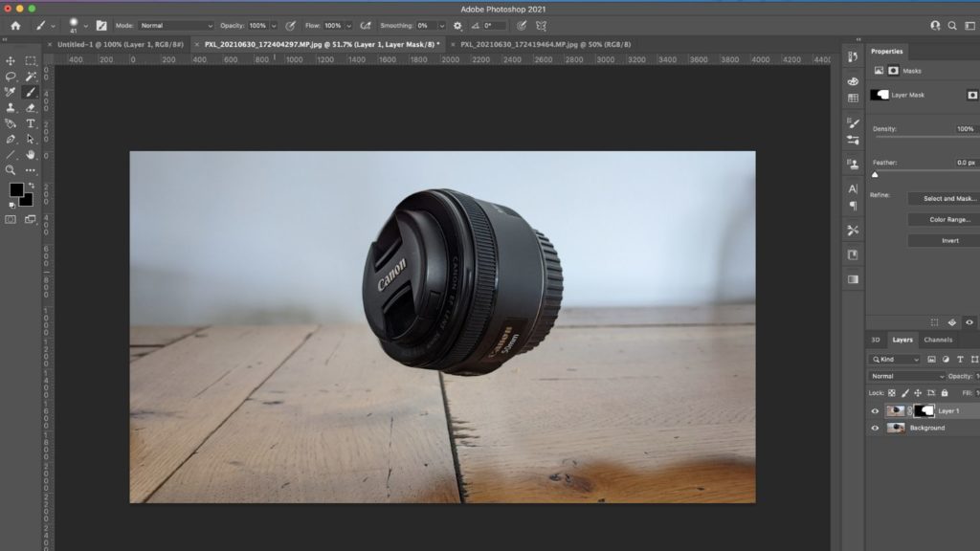The width and height of the screenshot is (980, 551).
Task: Click the Color Range button
Action: click(x=949, y=220)
